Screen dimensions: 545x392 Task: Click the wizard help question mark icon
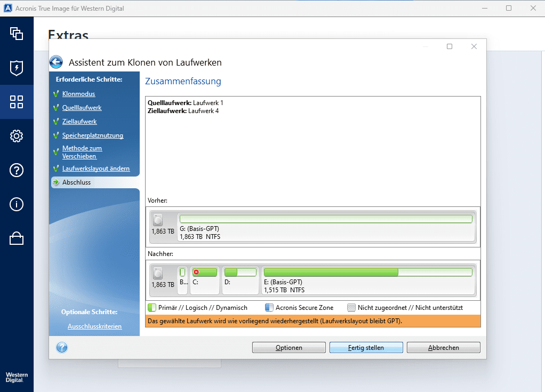(62, 347)
